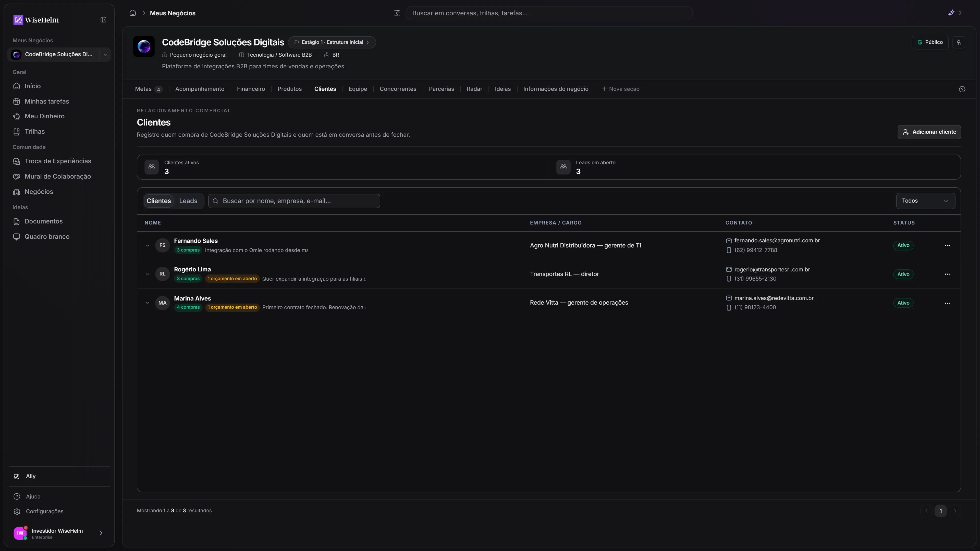The height and width of the screenshot is (551, 980).
Task: Open Minhas tarefas in sidebar
Action: (59, 101)
